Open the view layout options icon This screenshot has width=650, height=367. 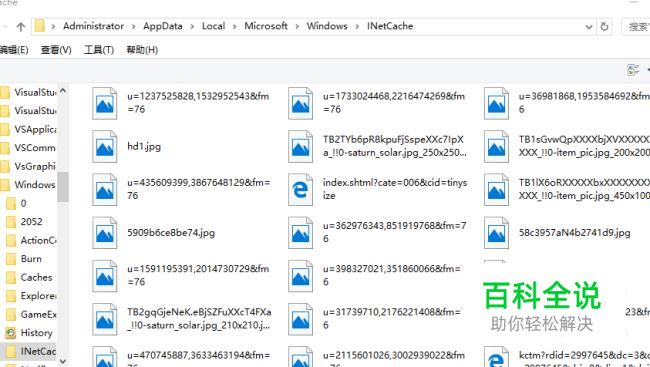pyautogui.click(x=633, y=70)
